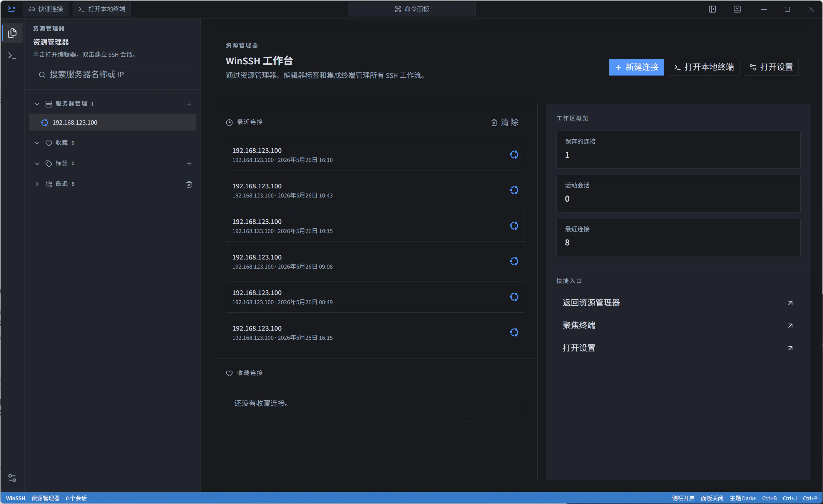Click the Ubuntu icon beside the 10:15 connection
The height and width of the screenshot is (504, 823).
[514, 226]
